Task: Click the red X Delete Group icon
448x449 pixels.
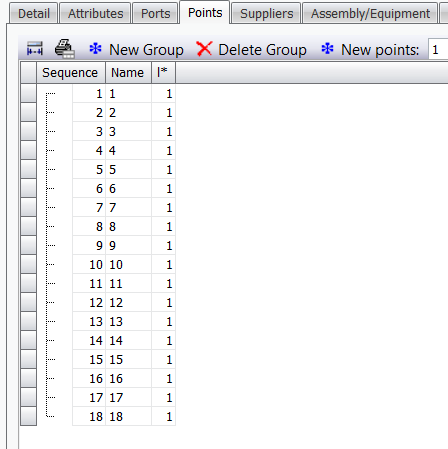Action: point(204,49)
